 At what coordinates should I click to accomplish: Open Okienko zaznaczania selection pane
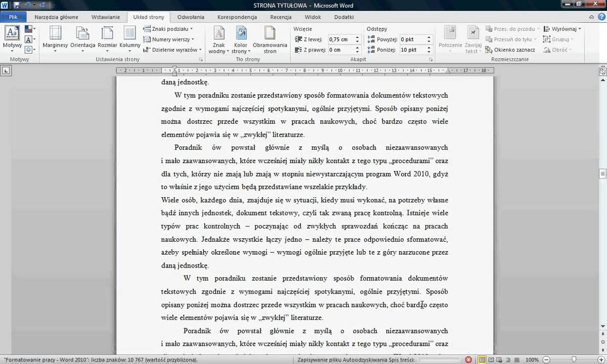click(x=510, y=50)
